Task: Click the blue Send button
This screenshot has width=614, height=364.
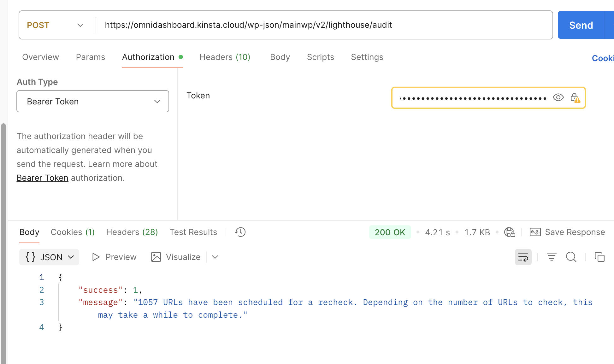Action: (581, 25)
